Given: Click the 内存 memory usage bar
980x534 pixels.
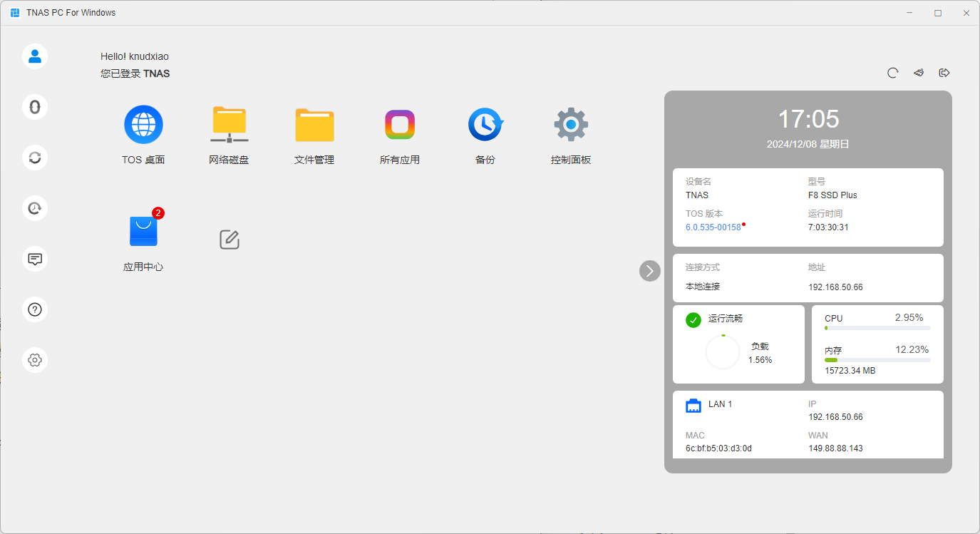Looking at the screenshot, I should coord(877,360).
